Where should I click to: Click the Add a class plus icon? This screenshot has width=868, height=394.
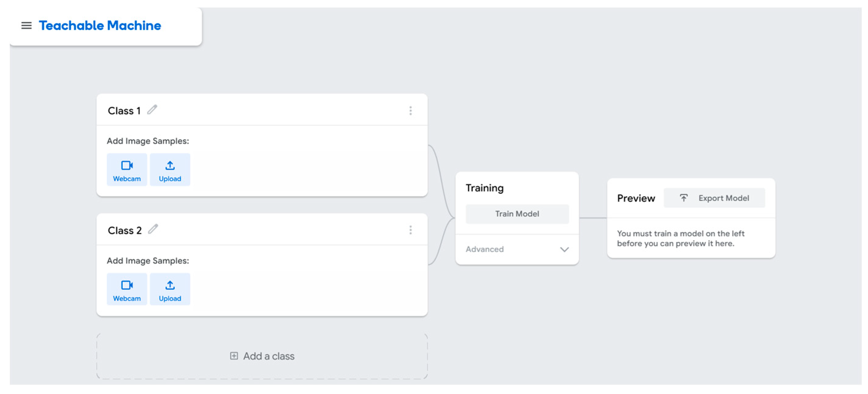234,356
